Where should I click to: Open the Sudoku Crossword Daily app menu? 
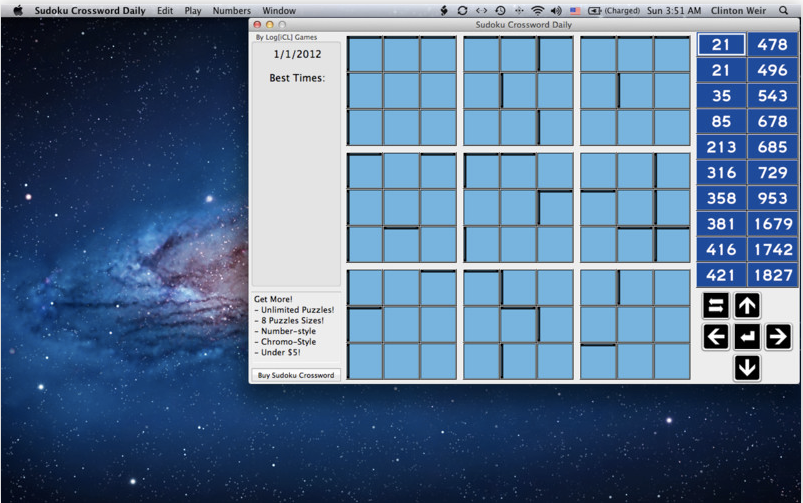point(90,10)
